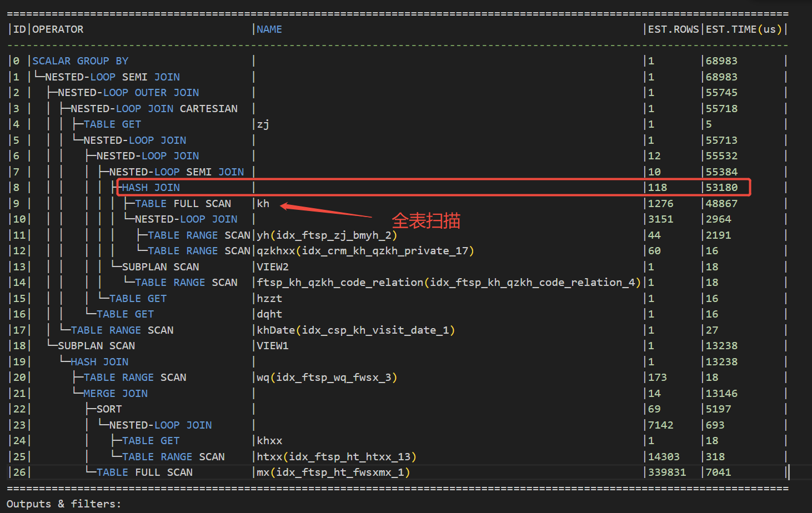
Task: Click NESTED-LOOP JOIN in row 23
Action: [161, 425]
